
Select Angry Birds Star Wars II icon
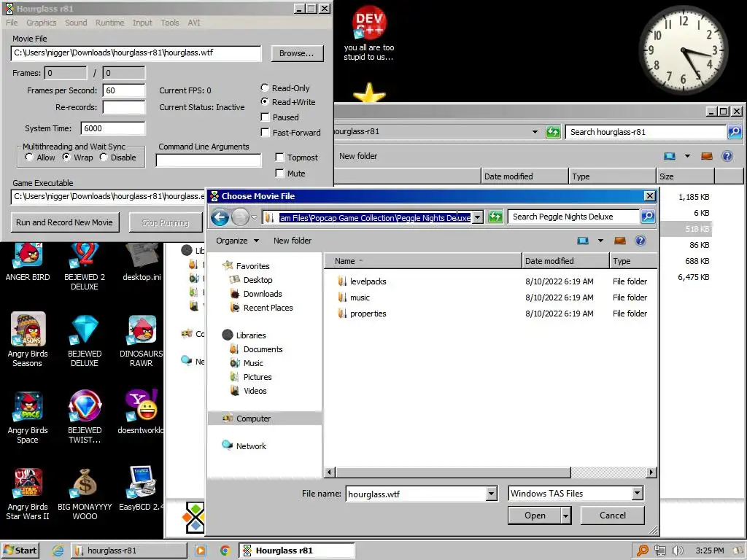tap(28, 494)
